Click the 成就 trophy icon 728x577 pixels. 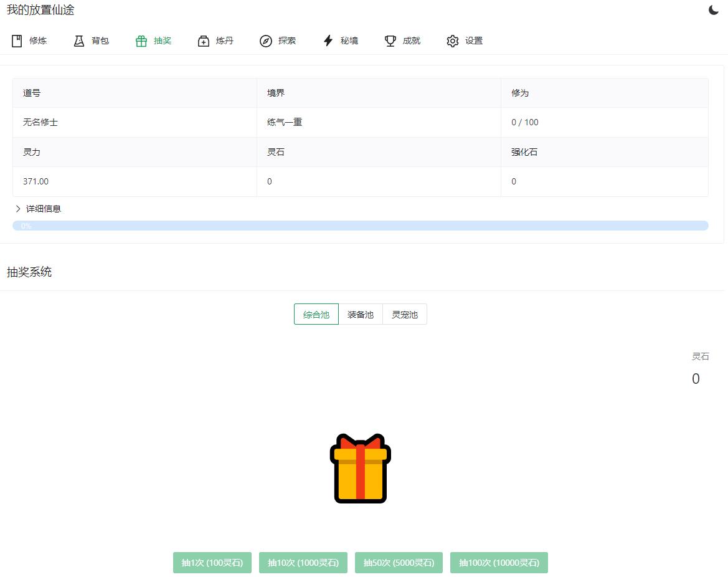[x=390, y=41]
